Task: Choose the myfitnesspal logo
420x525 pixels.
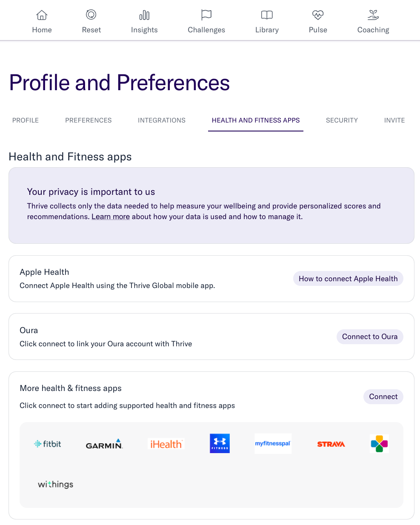Action: pyautogui.click(x=273, y=443)
